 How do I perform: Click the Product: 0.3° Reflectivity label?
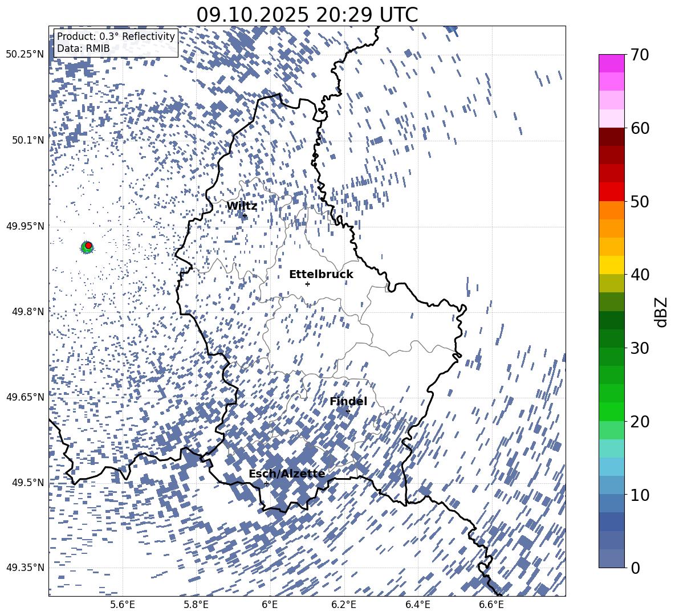[116, 36]
